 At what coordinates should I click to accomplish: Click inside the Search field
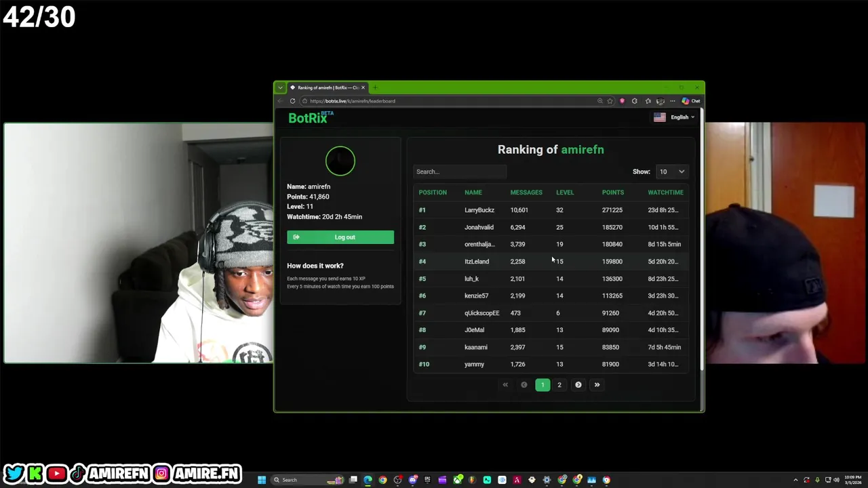[460, 171]
